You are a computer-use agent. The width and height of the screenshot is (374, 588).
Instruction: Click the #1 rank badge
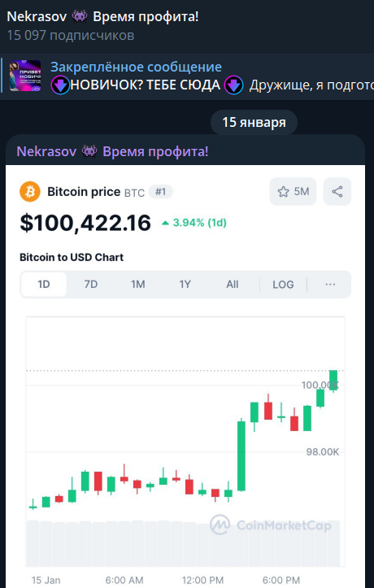[161, 192]
